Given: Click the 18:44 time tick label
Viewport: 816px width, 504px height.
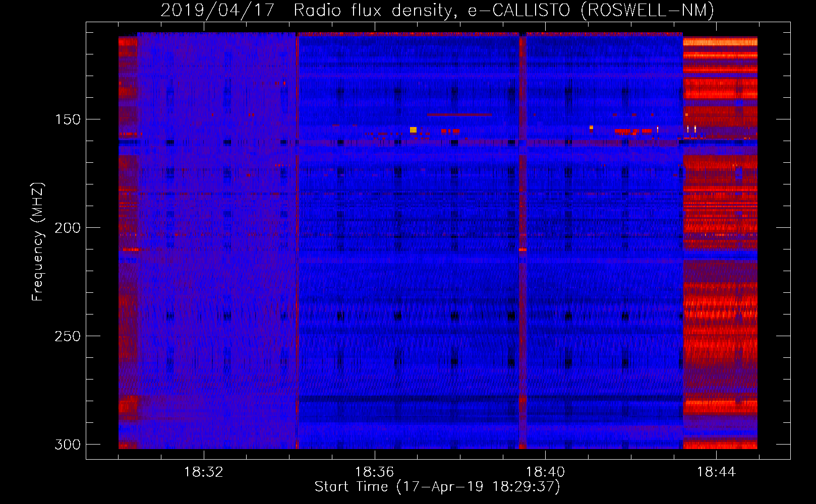Looking at the screenshot, I should [716, 472].
